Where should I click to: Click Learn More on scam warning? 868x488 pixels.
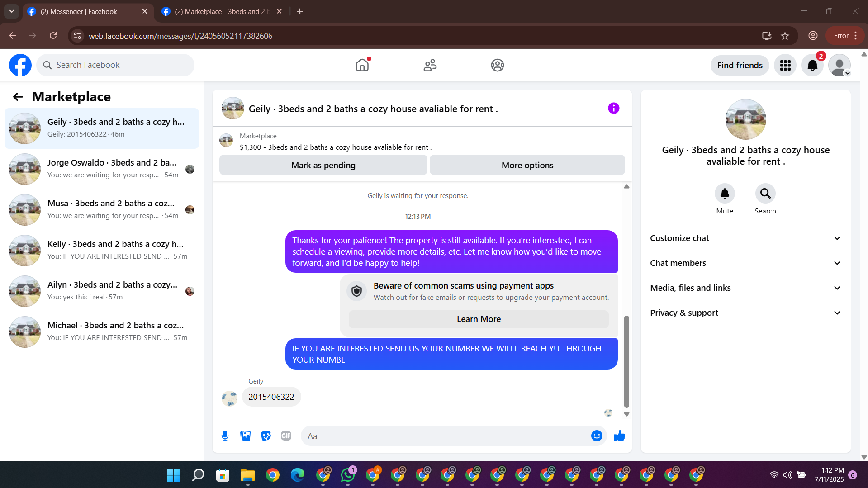coord(479,319)
